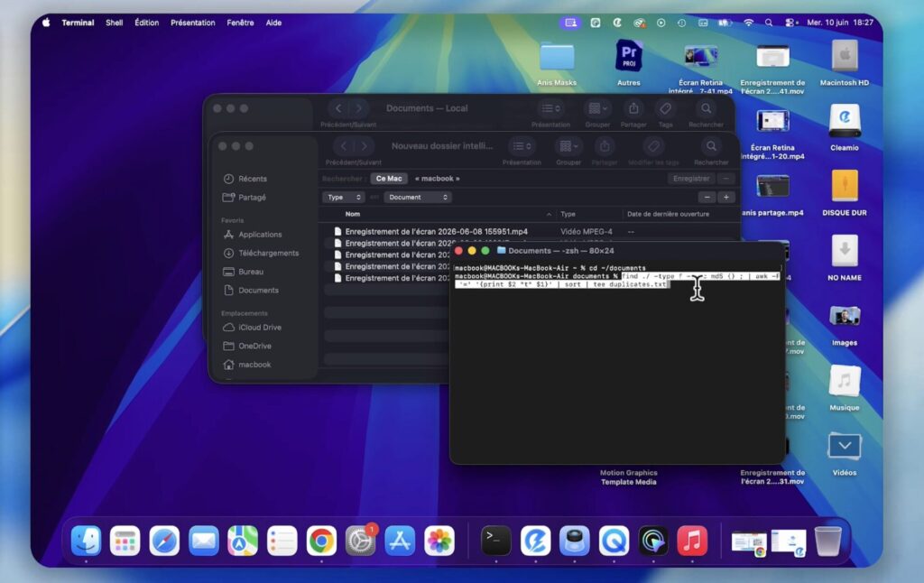Open Présentation dropdown in Documents — Local window
Screen dimensions: 924x583
coord(551,108)
